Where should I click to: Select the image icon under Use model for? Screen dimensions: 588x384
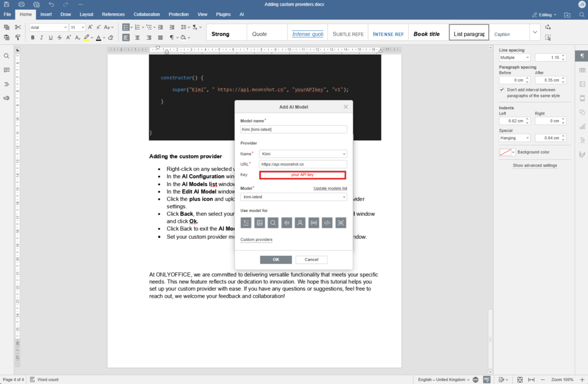(260, 222)
